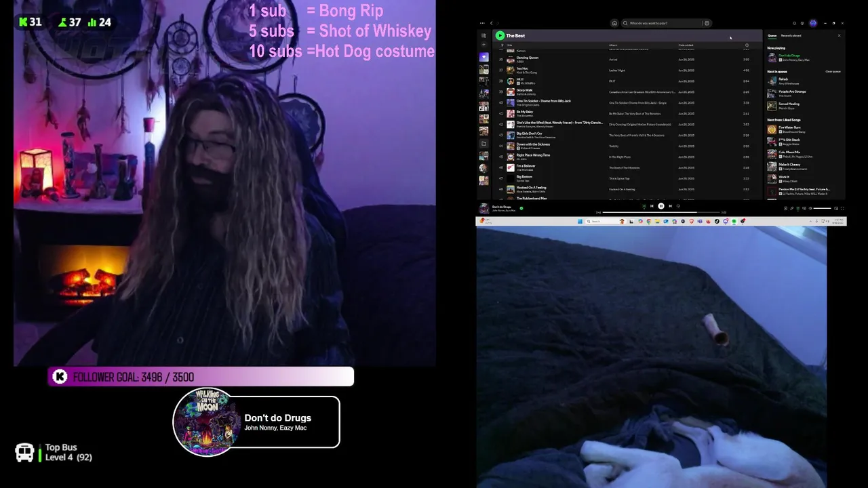Open Don't do Drugs in Now playing section

pos(804,58)
